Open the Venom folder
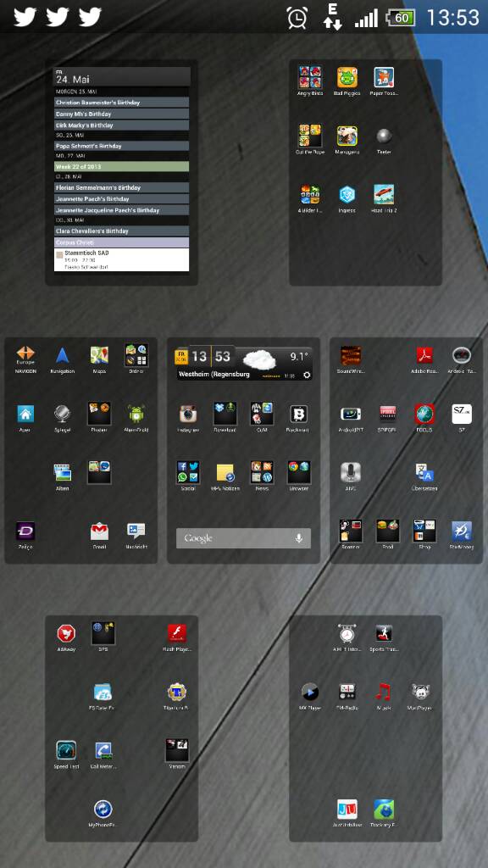This screenshot has width=488, height=868. (176, 751)
